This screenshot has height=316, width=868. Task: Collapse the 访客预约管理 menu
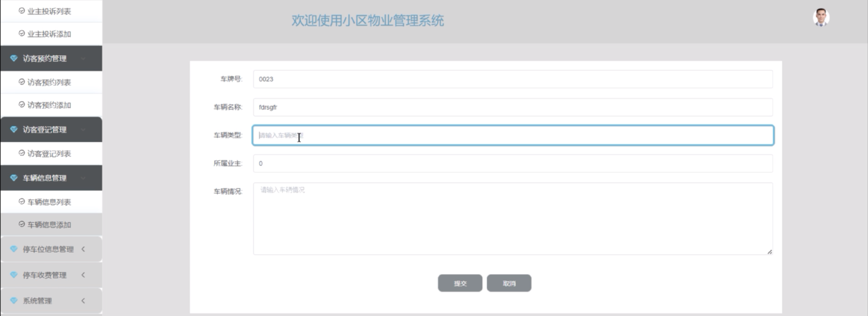[44, 58]
